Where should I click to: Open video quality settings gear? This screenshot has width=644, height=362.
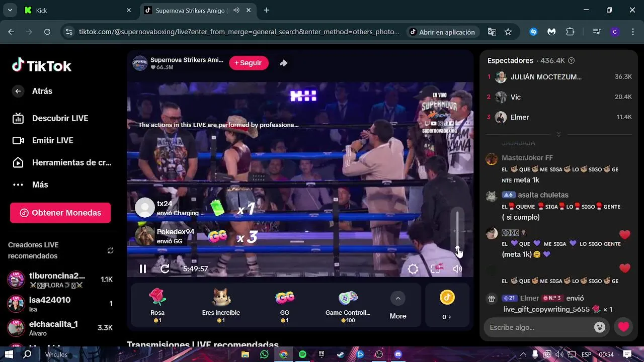[x=413, y=269]
